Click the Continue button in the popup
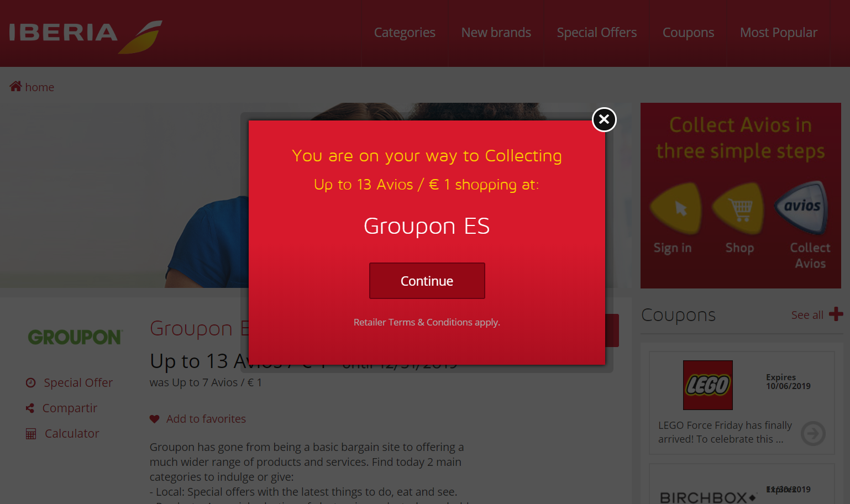 (x=427, y=281)
